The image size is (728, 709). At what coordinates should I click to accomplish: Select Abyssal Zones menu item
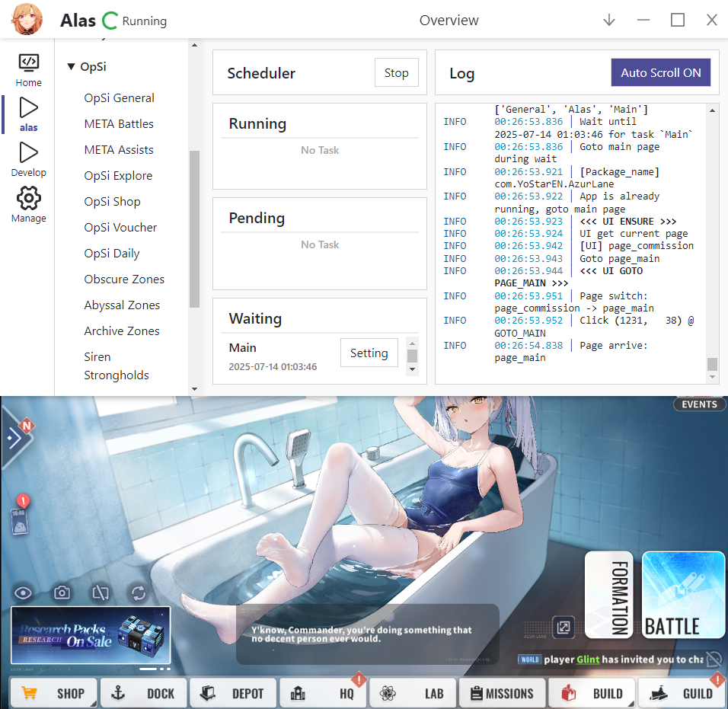122,305
